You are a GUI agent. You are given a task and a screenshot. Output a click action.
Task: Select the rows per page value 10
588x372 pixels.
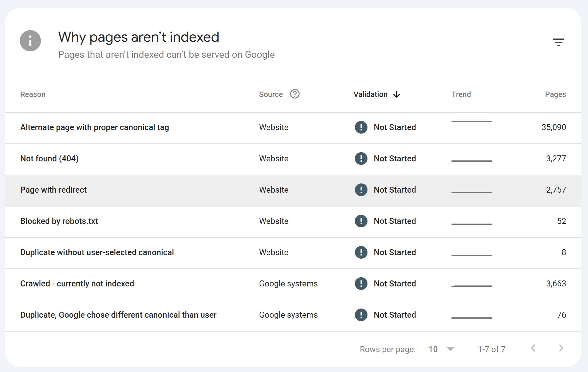pos(433,349)
